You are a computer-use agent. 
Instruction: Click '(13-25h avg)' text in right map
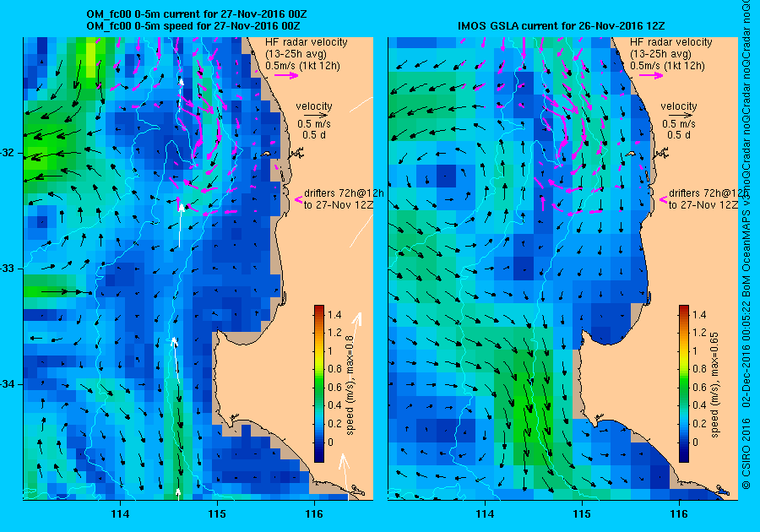(x=660, y=54)
